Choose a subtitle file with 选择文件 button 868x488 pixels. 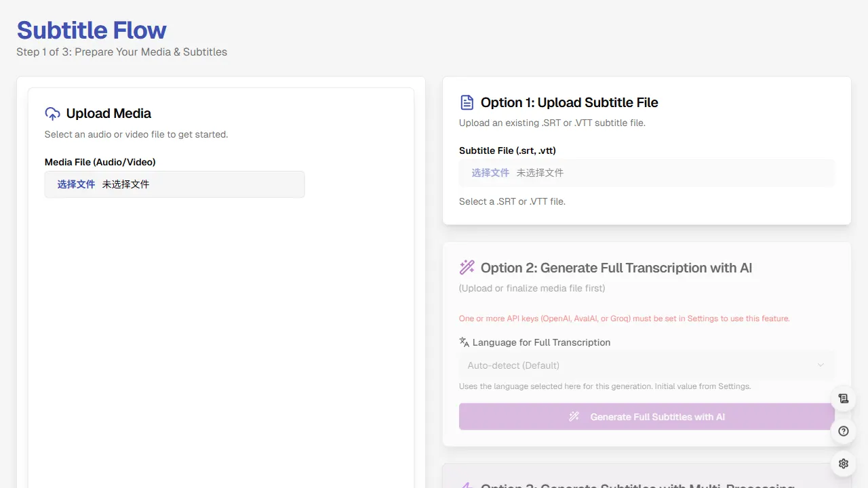[x=490, y=173]
